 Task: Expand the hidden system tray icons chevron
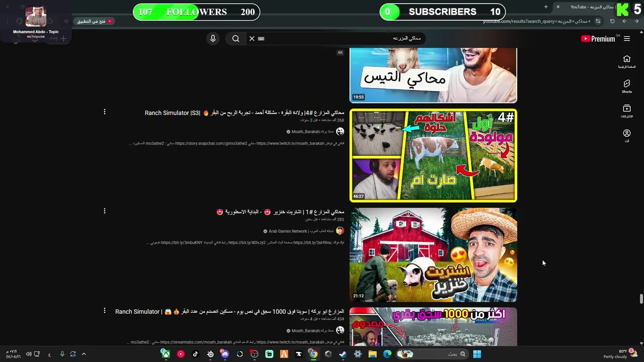84,354
